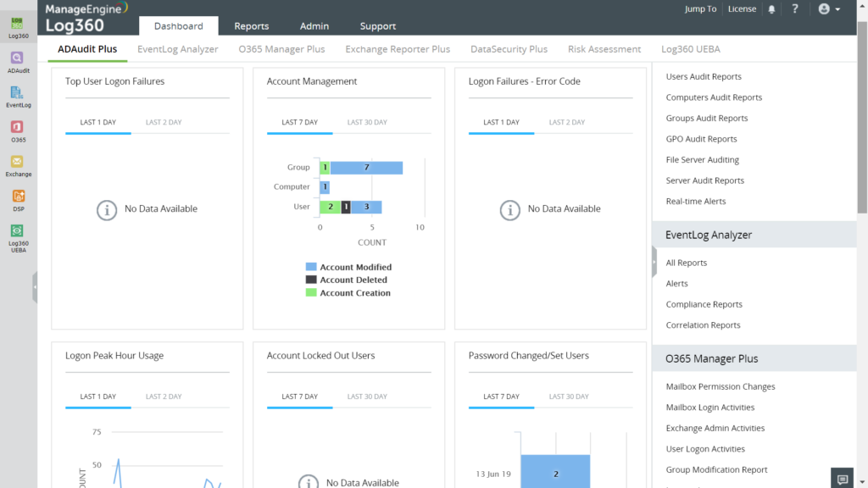Switch to the Dashboard tab
Screen dimensions: 868x488
(178, 26)
